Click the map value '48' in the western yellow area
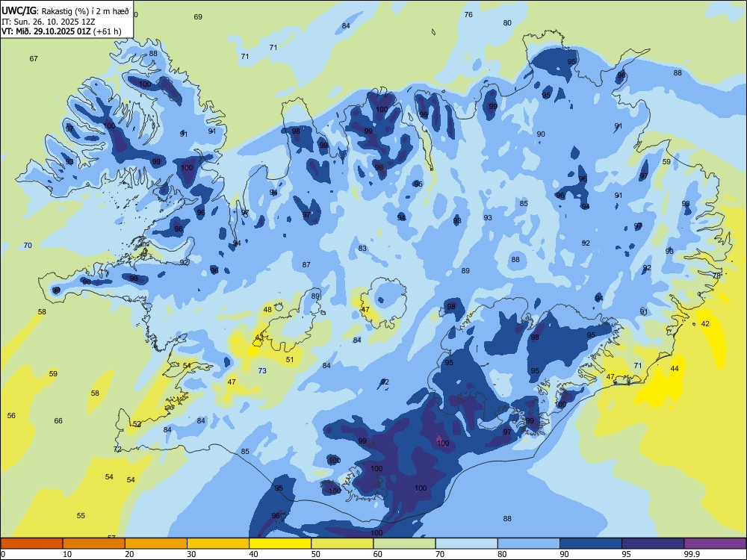 coord(267,310)
